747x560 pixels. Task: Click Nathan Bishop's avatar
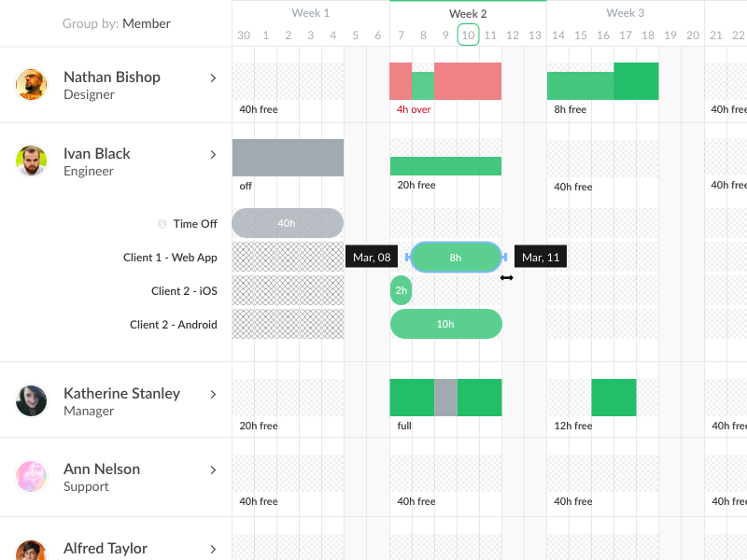[x=31, y=85]
